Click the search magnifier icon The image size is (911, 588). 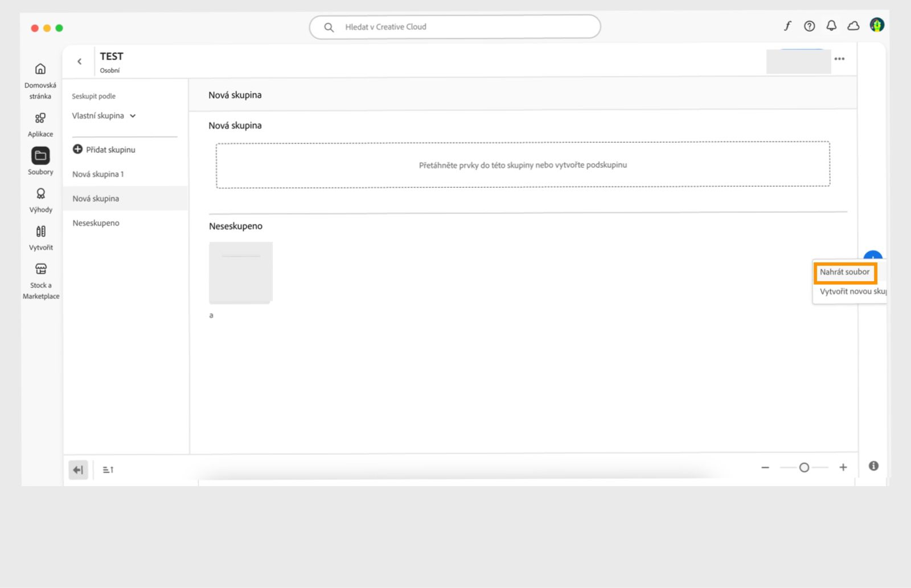[329, 27]
